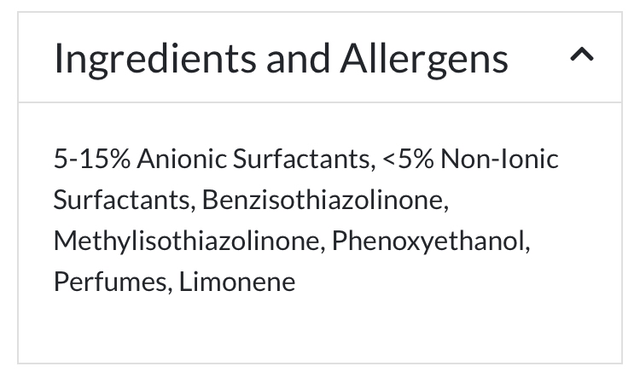Click the upward caret icon in header

pos(582,55)
